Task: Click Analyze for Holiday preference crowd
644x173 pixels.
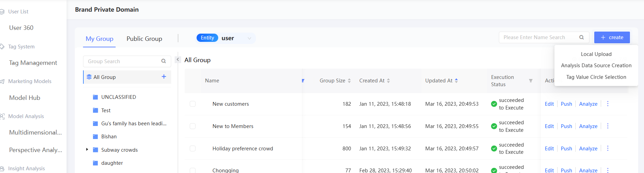Action: pos(588,149)
